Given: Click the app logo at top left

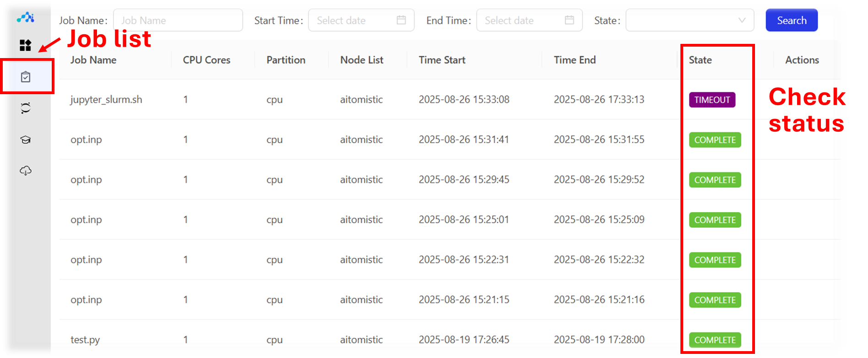Looking at the screenshot, I should 26,18.
